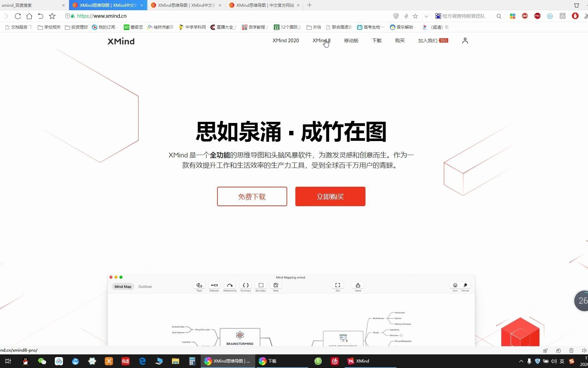The image size is (588, 368).
Task: Open the XMind 8 menu item
Action: point(322,41)
